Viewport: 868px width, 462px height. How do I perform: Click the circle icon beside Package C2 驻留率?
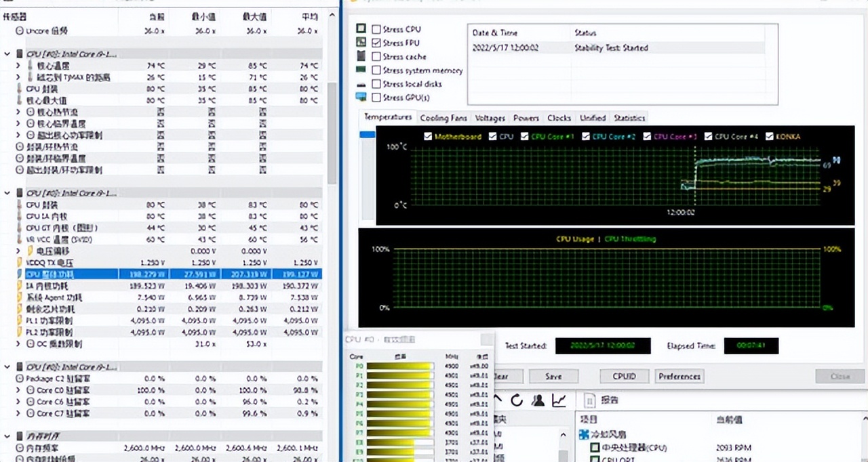[20, 379]
